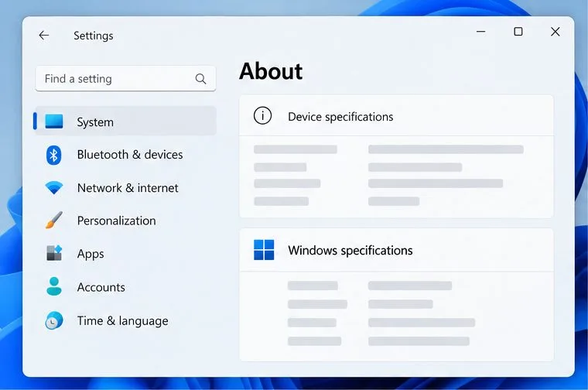Focus the Find a setting search field
Viewport: 588px width, 390px height.
tap(125, 78)
